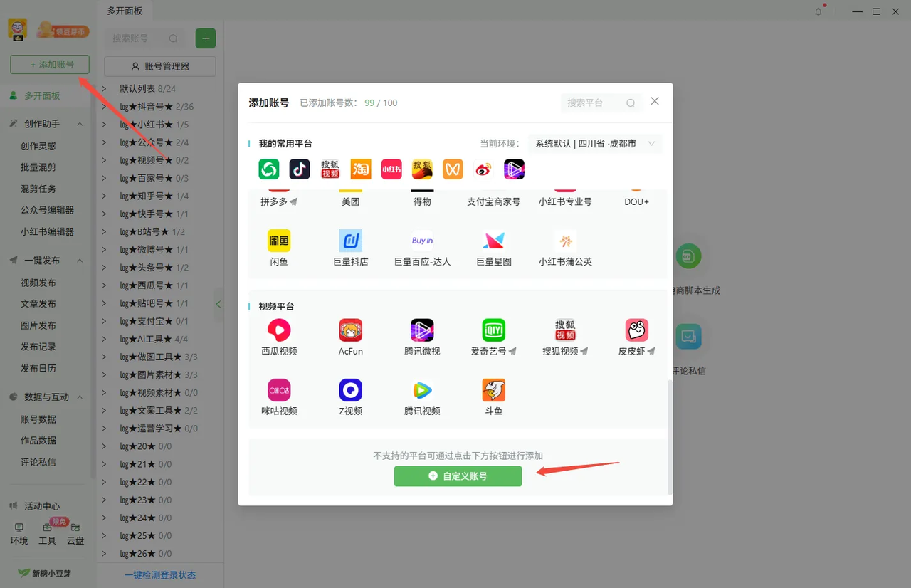The width and height of the screenshot is (911, 588).
Task: Go to 视频发布
Action: click(x=38, y=283)
